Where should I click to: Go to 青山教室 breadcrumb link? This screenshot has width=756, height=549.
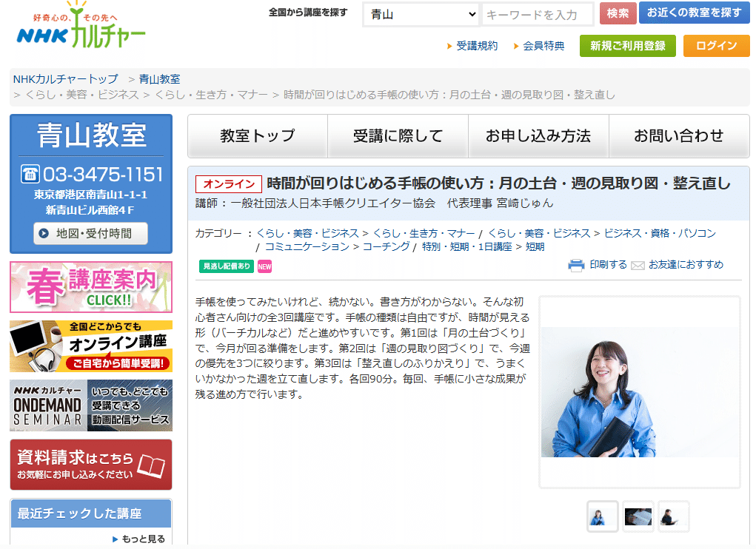160,79
